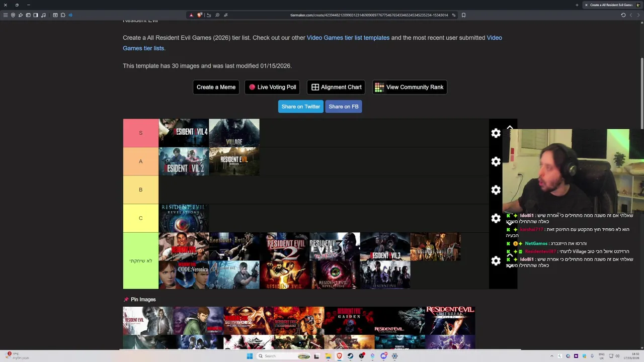
Task: Open the Alignment Chart button
Action: (x=336, y=87)
